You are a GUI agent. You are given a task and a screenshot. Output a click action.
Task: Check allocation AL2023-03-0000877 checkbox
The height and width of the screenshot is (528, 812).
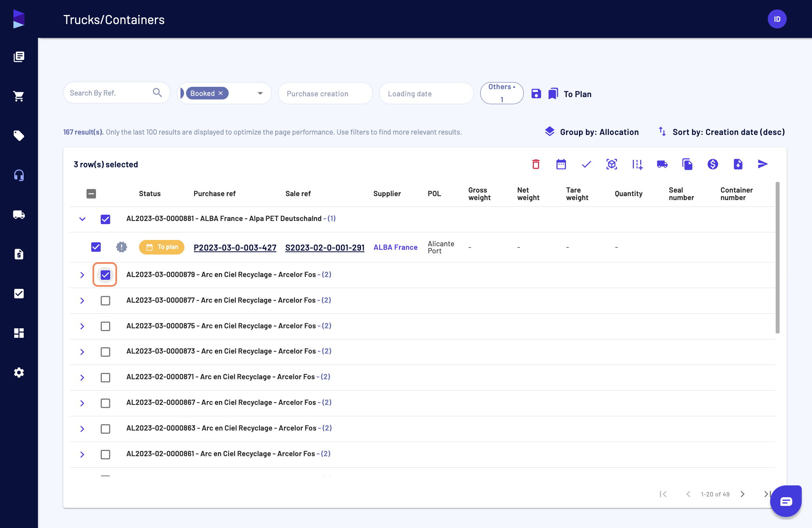[105, 301]
